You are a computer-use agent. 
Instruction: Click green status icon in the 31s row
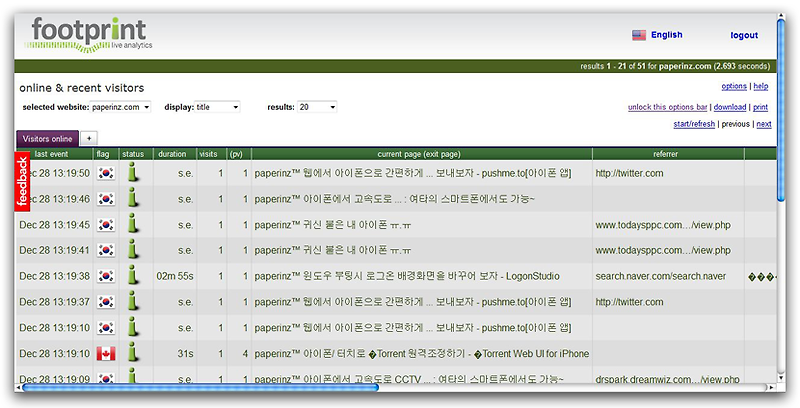coord(133,352)
